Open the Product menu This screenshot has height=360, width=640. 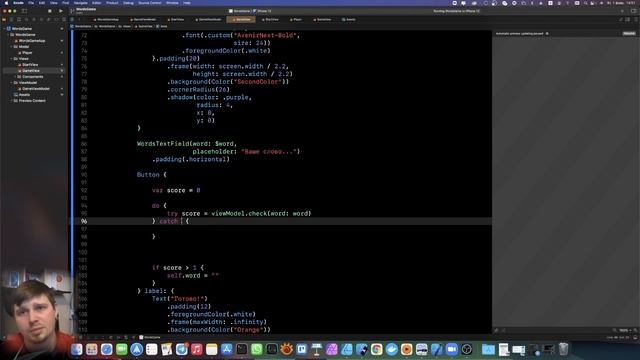click(112, 3)
